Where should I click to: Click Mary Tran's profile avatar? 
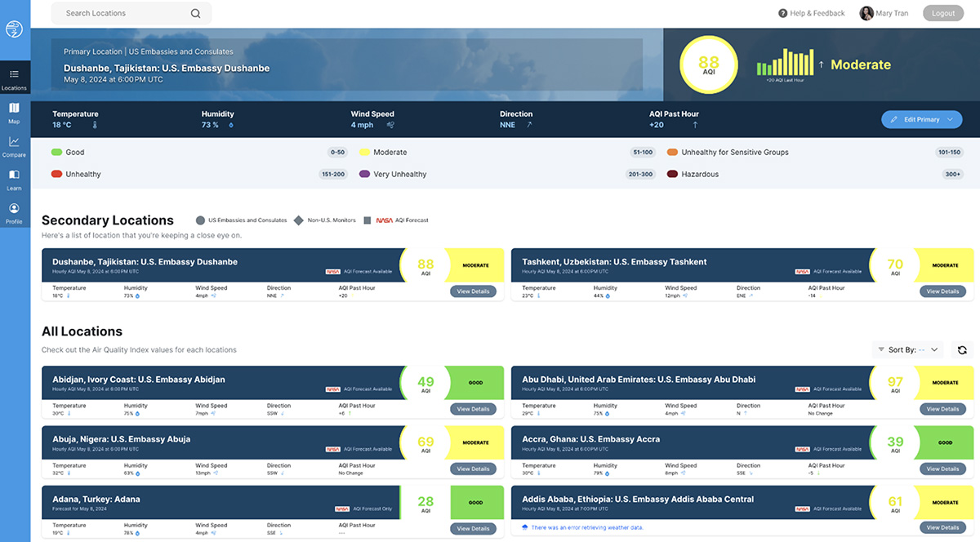coord(866,13)
